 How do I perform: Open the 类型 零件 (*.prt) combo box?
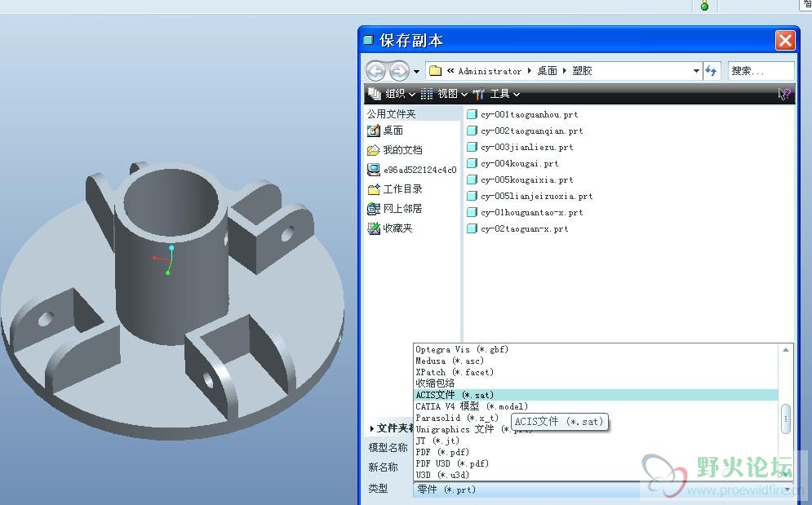point(603,489)
